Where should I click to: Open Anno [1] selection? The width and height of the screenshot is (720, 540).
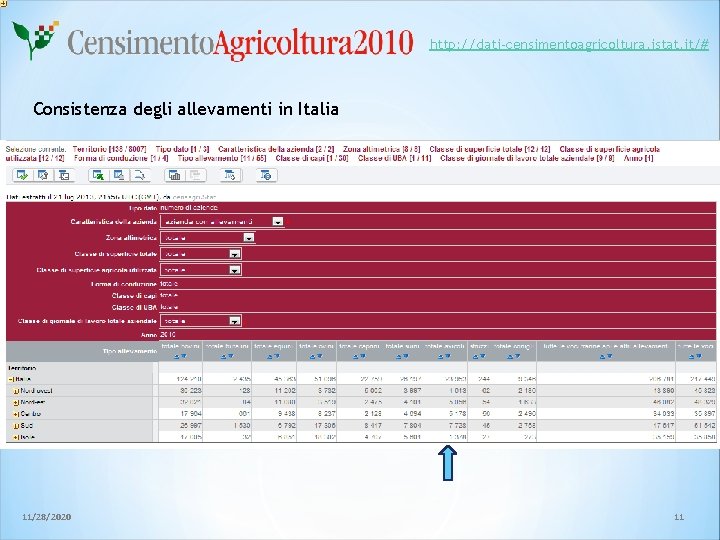coord(638,158)
